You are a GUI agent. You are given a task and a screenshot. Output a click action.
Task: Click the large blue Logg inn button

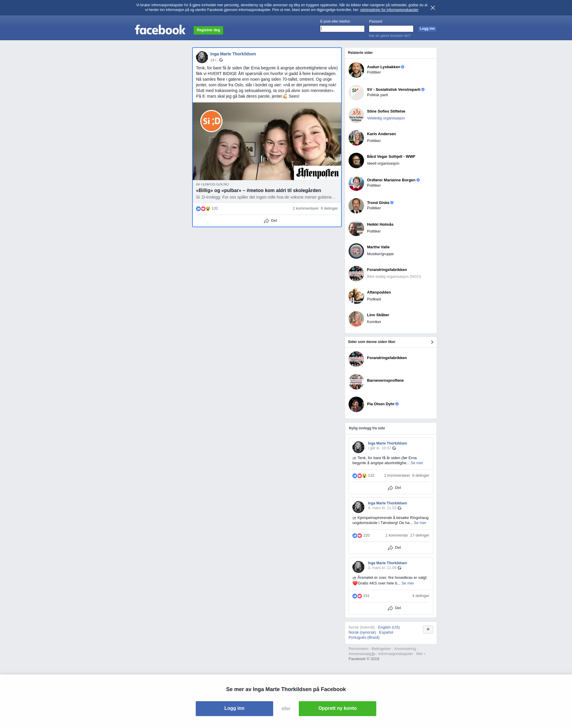(234, 708)
